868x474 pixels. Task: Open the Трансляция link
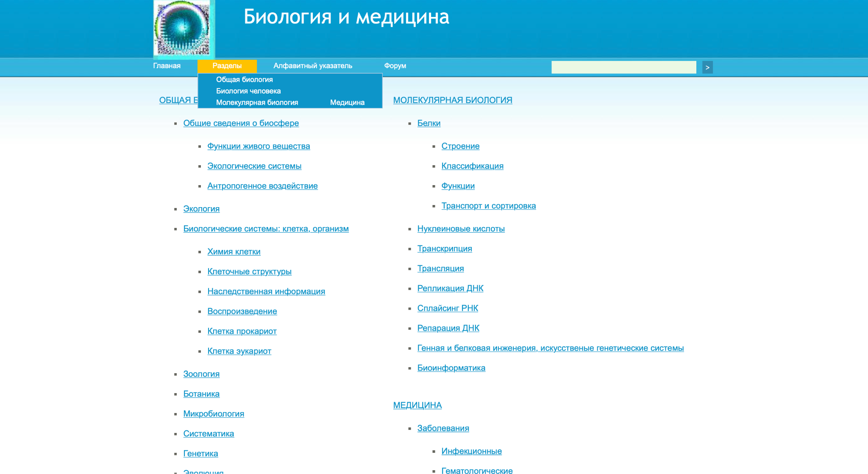tap(441, 269)
